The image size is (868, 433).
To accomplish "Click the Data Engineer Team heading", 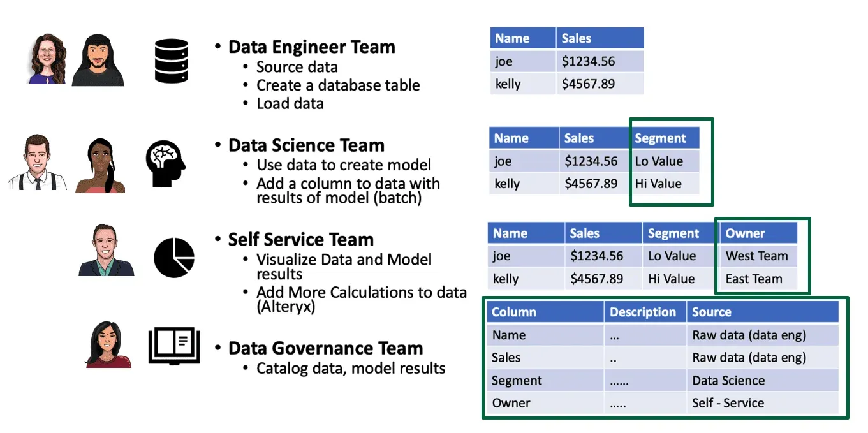I will (311, 47).
